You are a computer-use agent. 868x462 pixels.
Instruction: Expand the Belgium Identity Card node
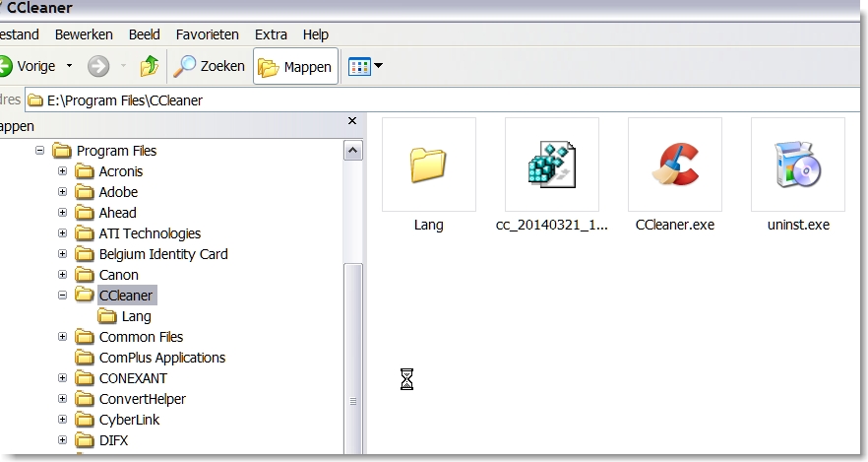63,254
